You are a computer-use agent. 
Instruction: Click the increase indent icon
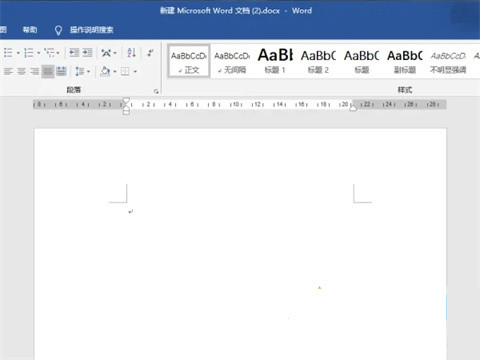coord(87,53)
